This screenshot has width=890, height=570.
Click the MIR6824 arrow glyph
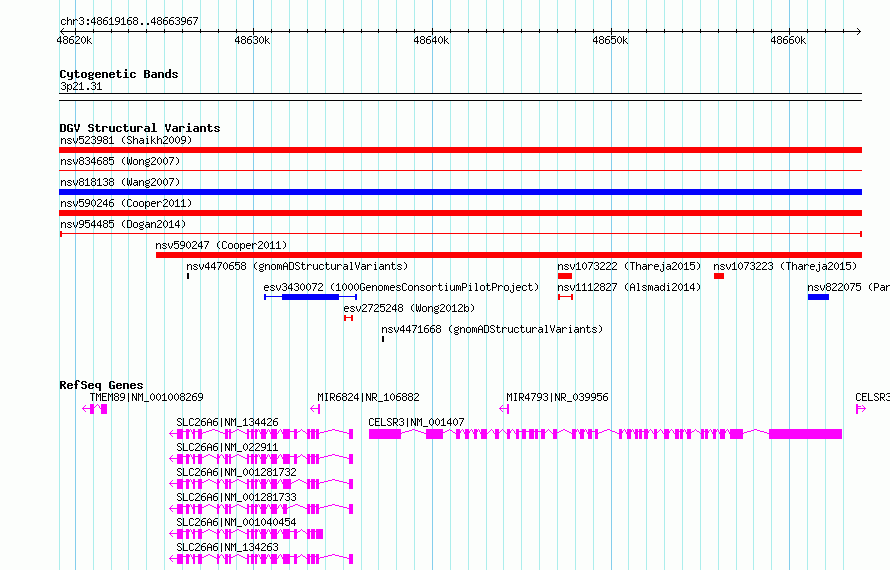(315, 409)
